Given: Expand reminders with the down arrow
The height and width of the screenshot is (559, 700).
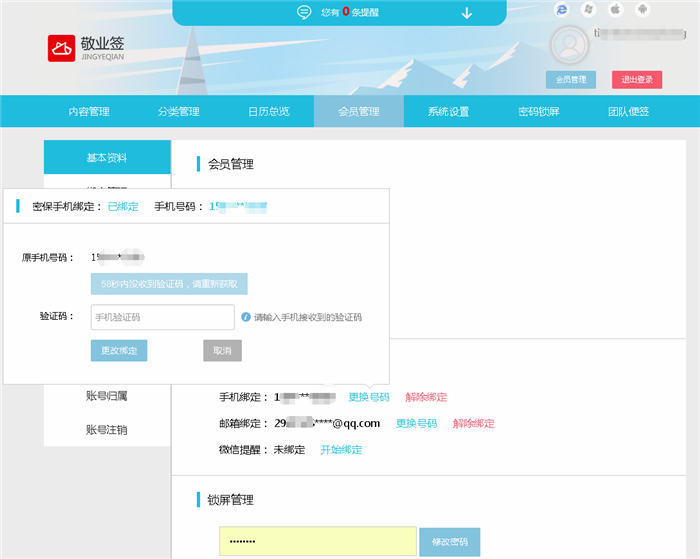Looking at the screenshot, I should [x=466, y=13].
